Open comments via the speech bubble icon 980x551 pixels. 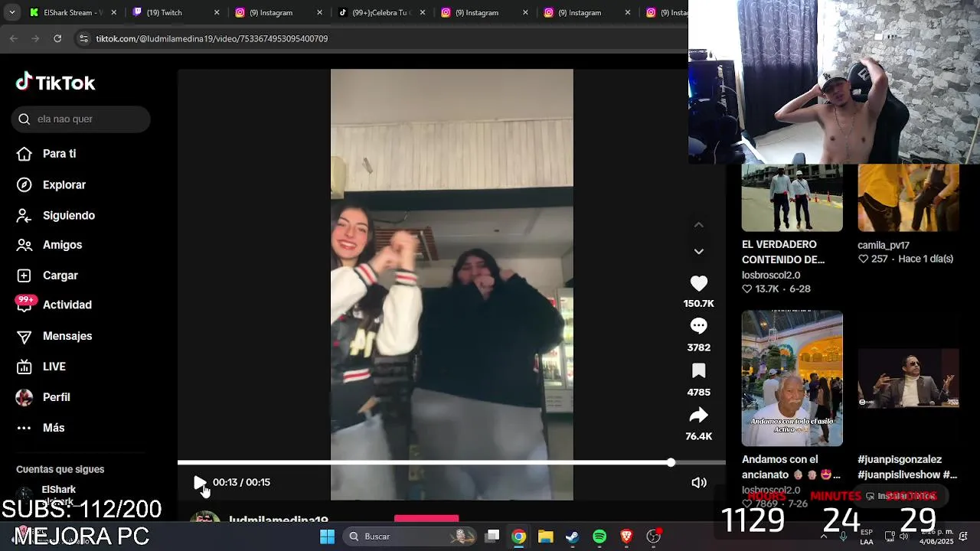(x=699, y=327)
